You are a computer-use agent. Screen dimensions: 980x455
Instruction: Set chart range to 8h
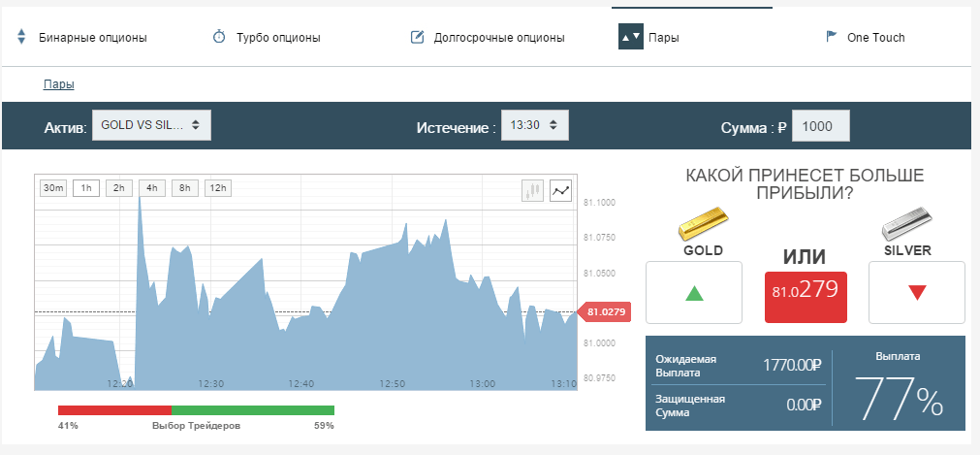[x=185, y=188]
